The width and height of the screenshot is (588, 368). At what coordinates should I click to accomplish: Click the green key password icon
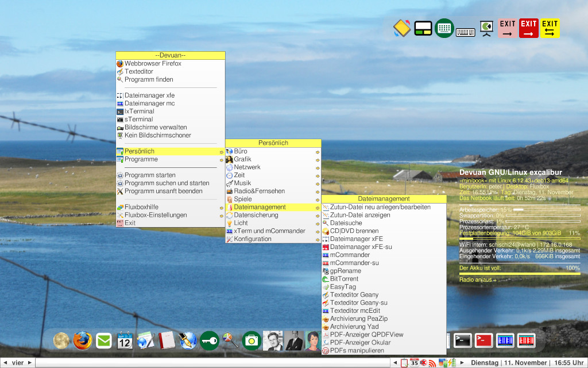point(209,341)
